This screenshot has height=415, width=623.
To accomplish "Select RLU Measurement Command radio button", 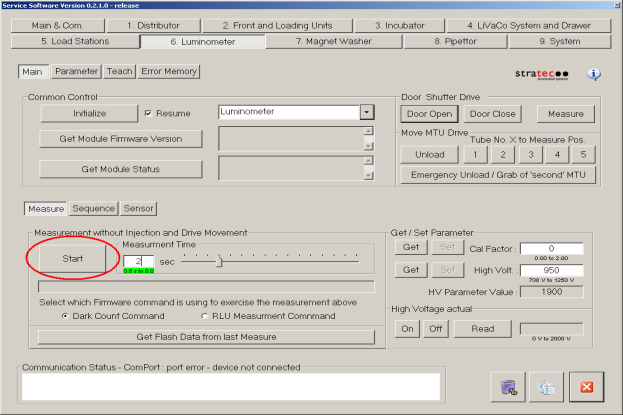I will pos(206,316).
